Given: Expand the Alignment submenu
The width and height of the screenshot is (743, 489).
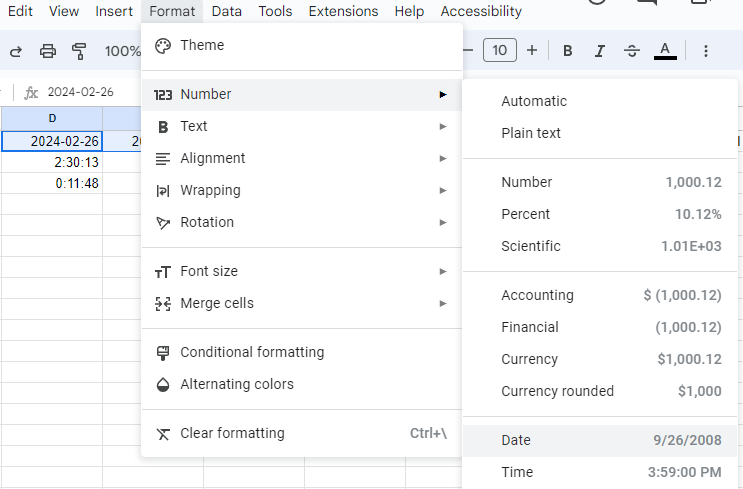Looking at the screenshot, I should pyautogui.click(x=301, y=158).
